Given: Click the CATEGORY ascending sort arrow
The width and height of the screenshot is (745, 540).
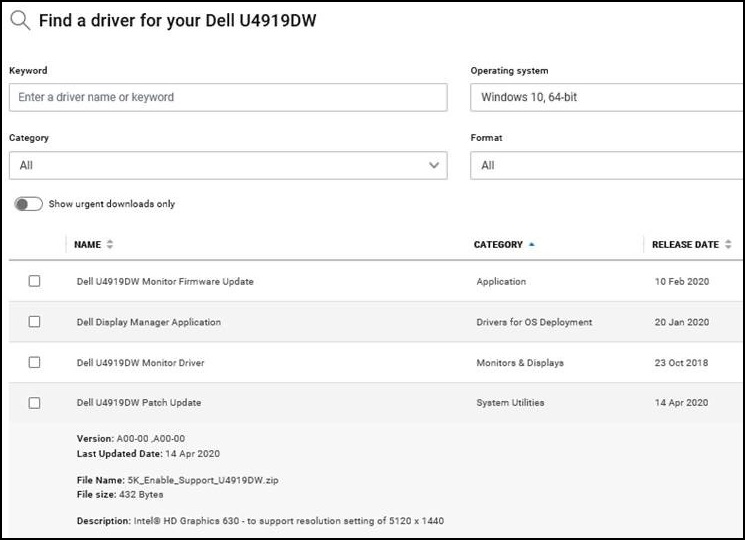Looking at the screenshot, I should click(x=532, y=245).
